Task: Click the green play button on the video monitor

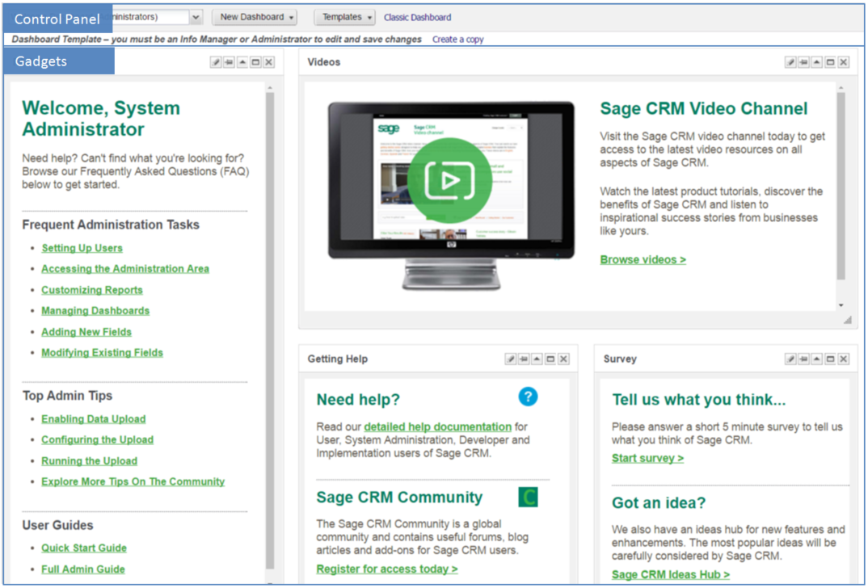Action: click(x=449, y=180)
